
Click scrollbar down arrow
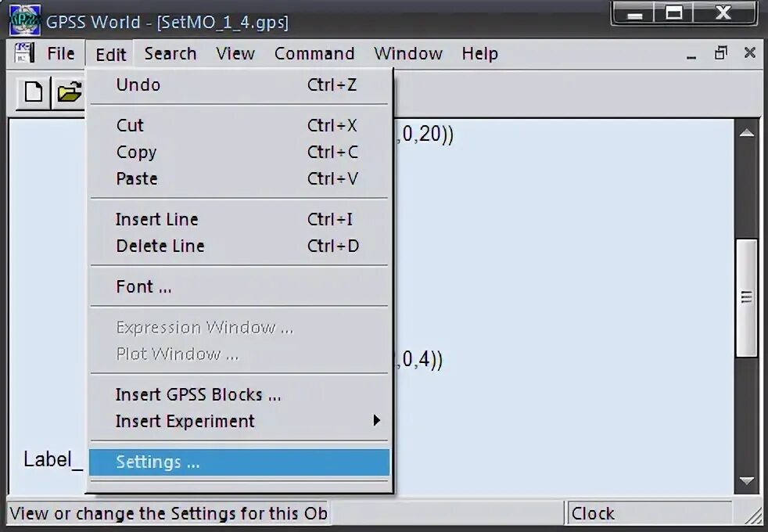pos(746,480)
